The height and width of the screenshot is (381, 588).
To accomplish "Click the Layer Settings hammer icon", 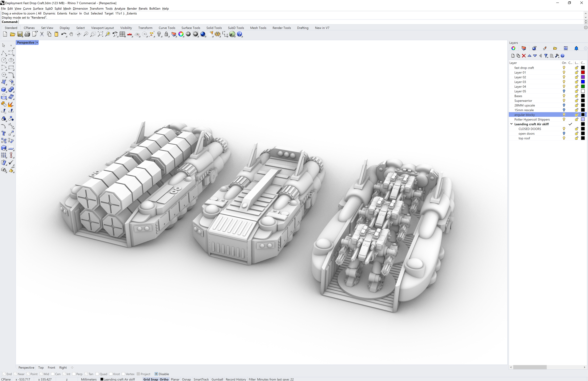I will click(557, 56).
